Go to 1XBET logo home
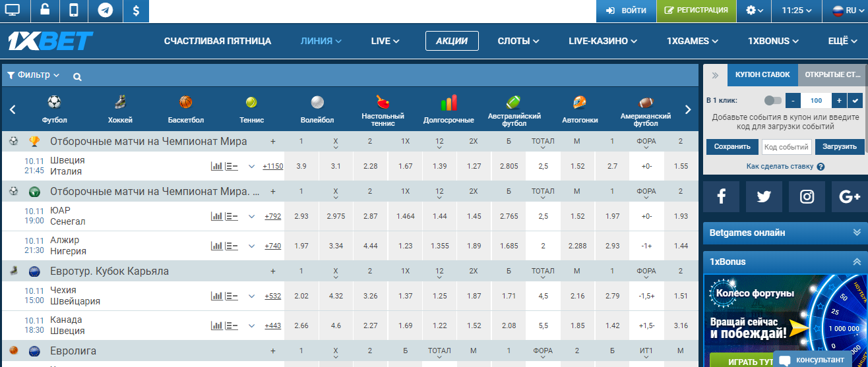Image resolution: width=868 pixels, height=367 pixels. click(50, 42)
